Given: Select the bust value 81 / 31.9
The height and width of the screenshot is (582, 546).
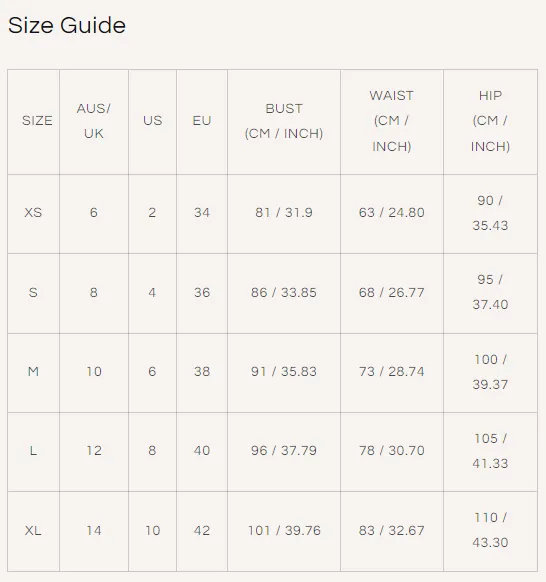Looking at the screenshot, I should point(284,213).
